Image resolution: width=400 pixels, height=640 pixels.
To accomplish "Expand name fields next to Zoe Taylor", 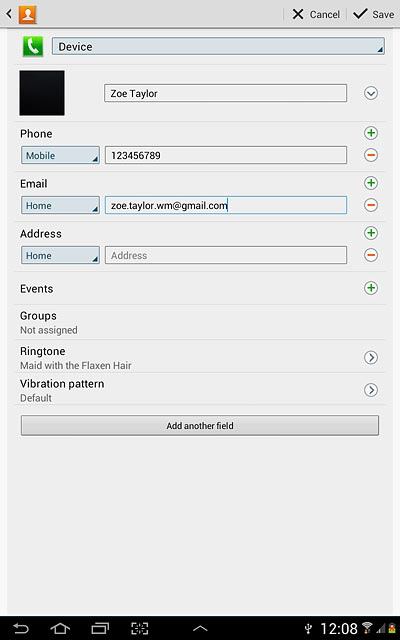I will tap(371, 93).
